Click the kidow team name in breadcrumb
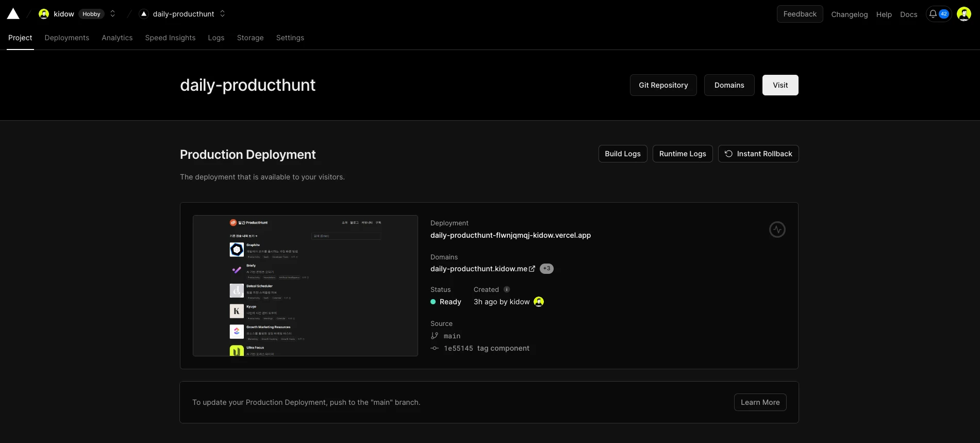980x443 pixels. 64,14
